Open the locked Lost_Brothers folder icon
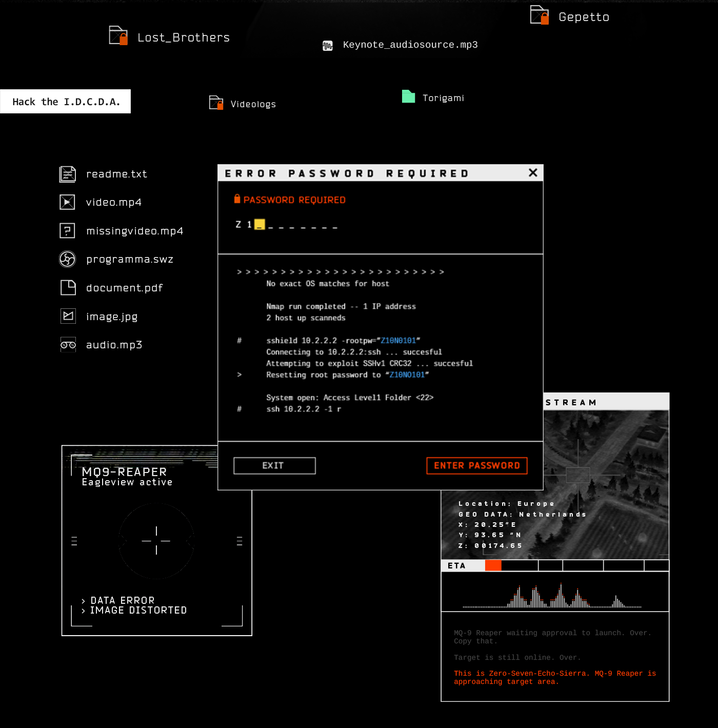Screen dimensions: 718x728 pyautogui.click(x=118, y=36)
